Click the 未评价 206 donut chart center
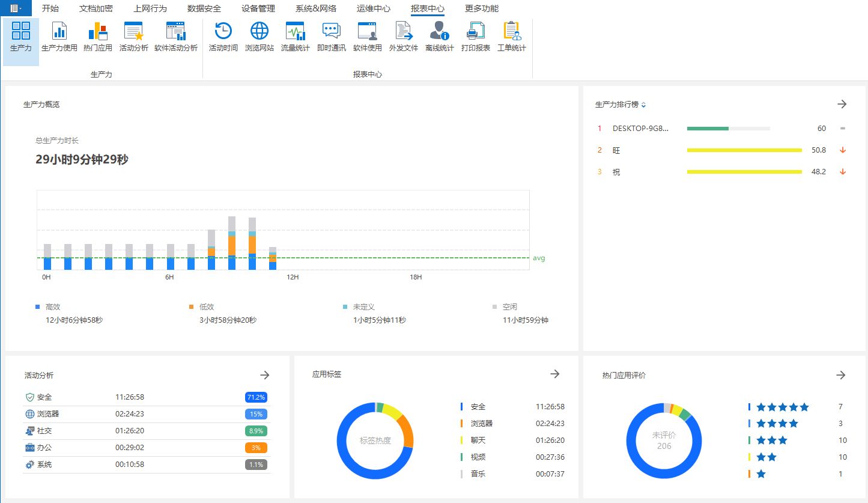Image resolution: width=868 pixels, height=503 pixels. coord(664,441)
